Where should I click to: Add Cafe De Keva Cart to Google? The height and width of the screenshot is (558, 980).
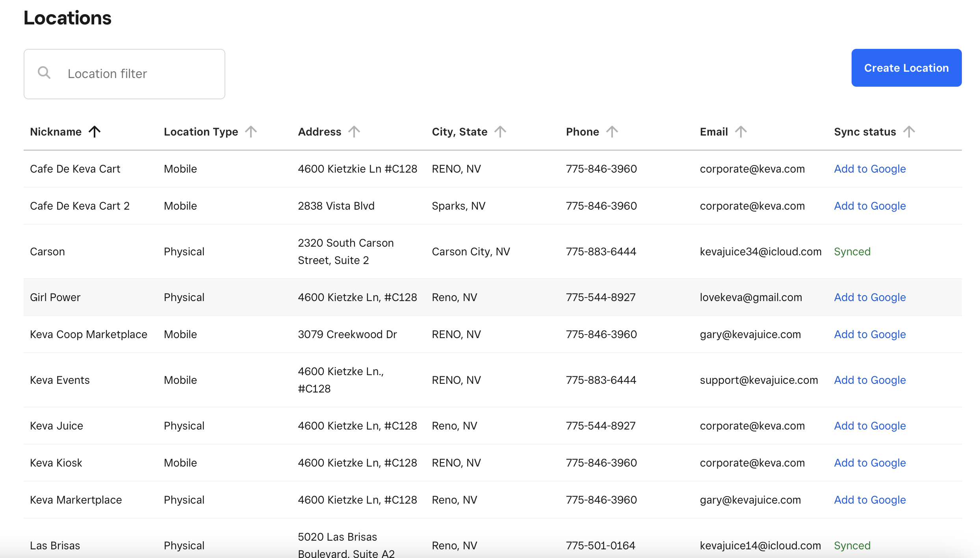(870, 169)
